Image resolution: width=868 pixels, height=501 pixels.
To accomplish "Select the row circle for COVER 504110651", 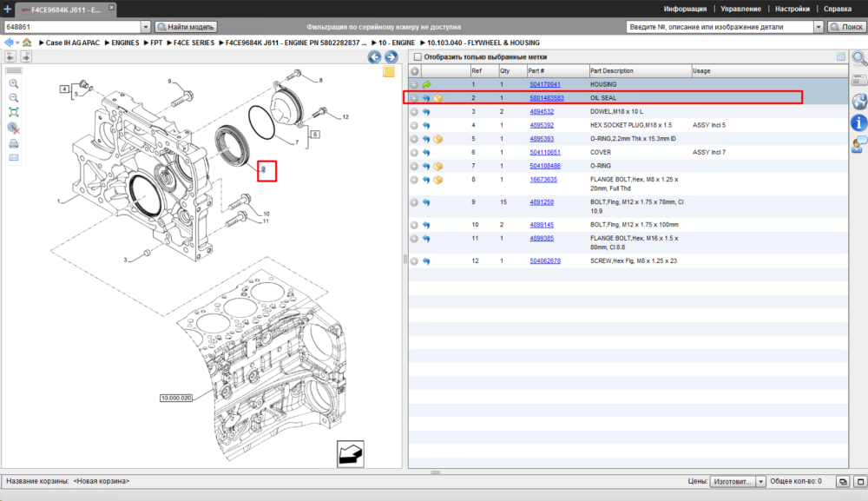I will [x=414, y=152].
